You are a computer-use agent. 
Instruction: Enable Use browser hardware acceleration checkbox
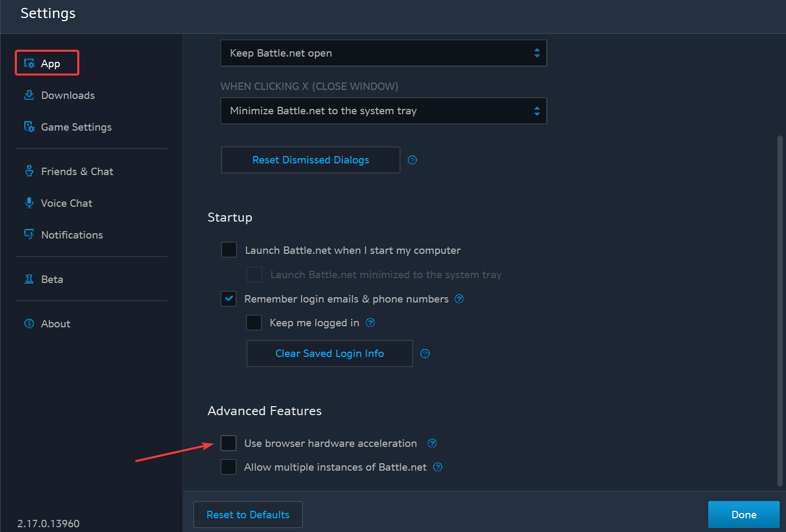229,443
